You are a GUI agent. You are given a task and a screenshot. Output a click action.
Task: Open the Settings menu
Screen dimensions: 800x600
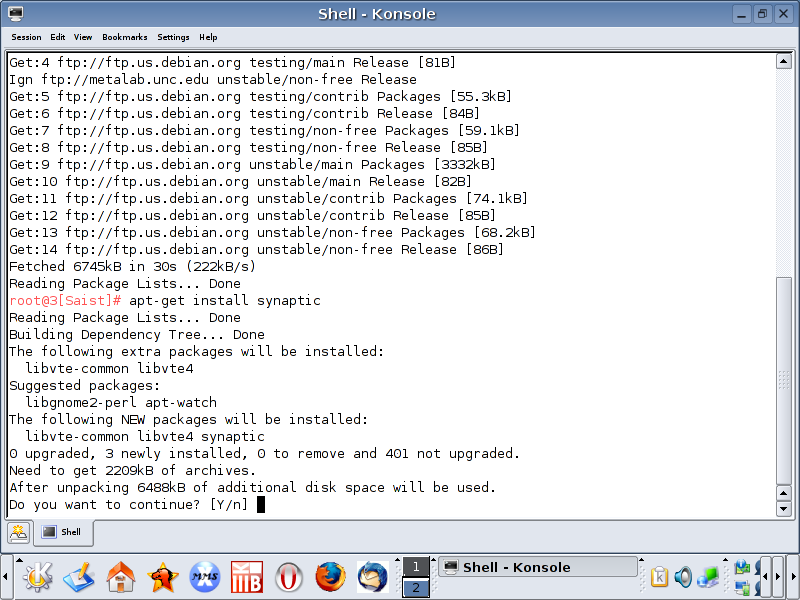point(173,37)
